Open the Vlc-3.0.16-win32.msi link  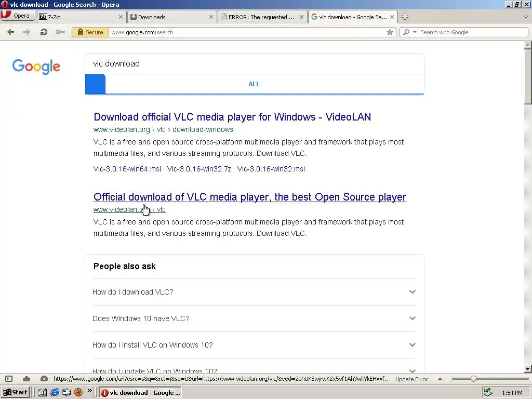271,169
